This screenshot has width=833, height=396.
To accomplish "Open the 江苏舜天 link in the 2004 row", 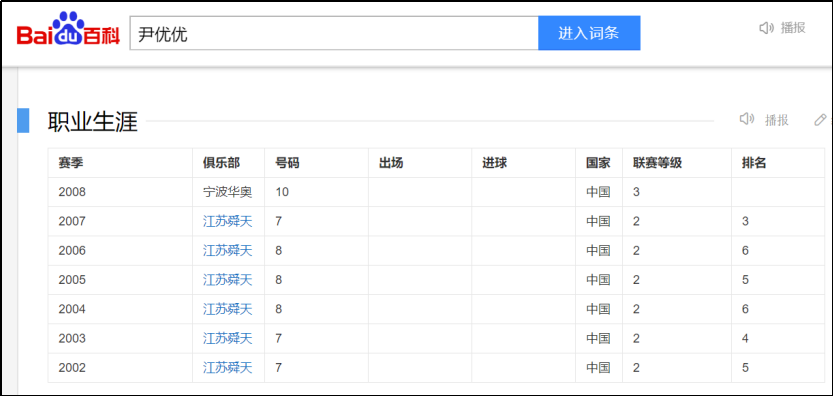I will (227, 309).
